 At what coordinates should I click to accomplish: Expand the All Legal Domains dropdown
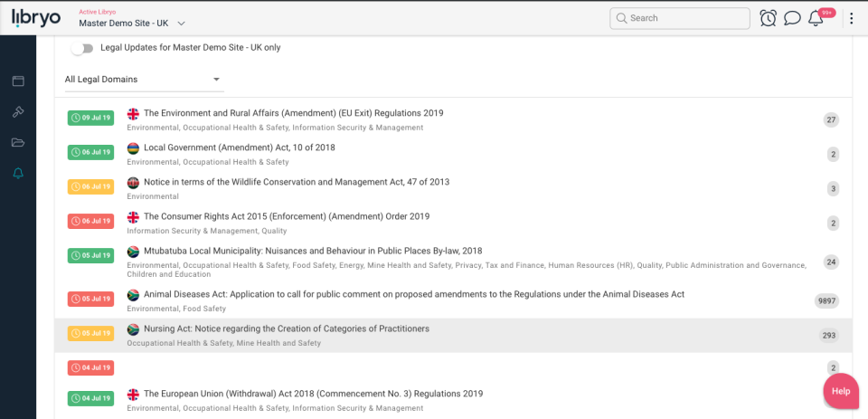coord(143,80)
